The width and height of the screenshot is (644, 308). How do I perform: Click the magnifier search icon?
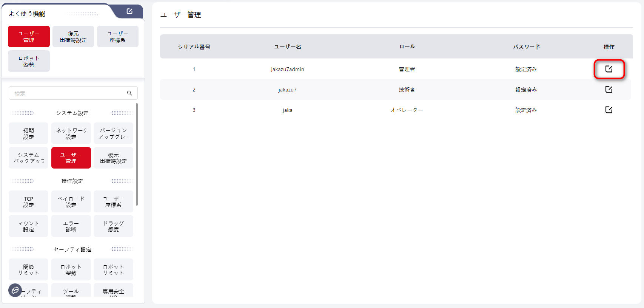point(129,93)
